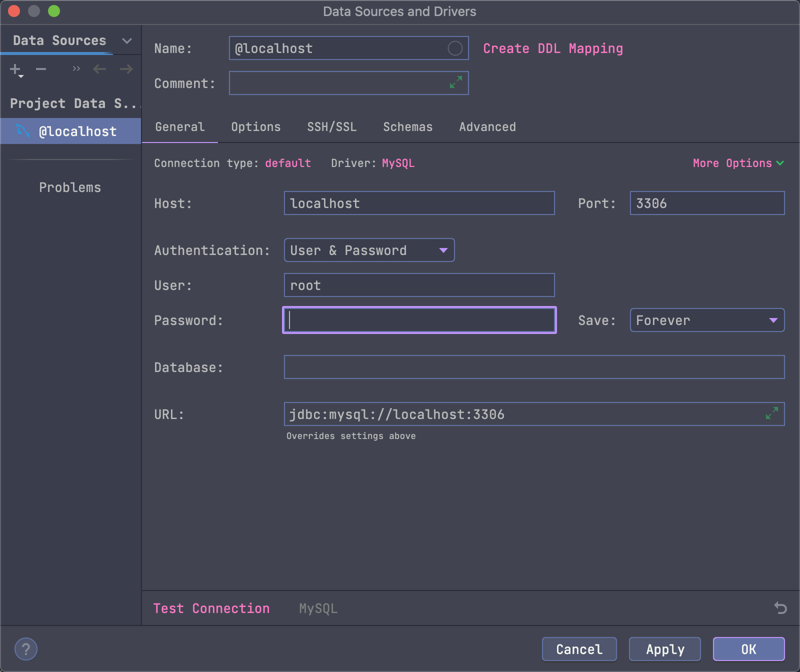Click the color circle in Name field
Viewport: 800px width, 672px height.
click(x=455, y=48)
